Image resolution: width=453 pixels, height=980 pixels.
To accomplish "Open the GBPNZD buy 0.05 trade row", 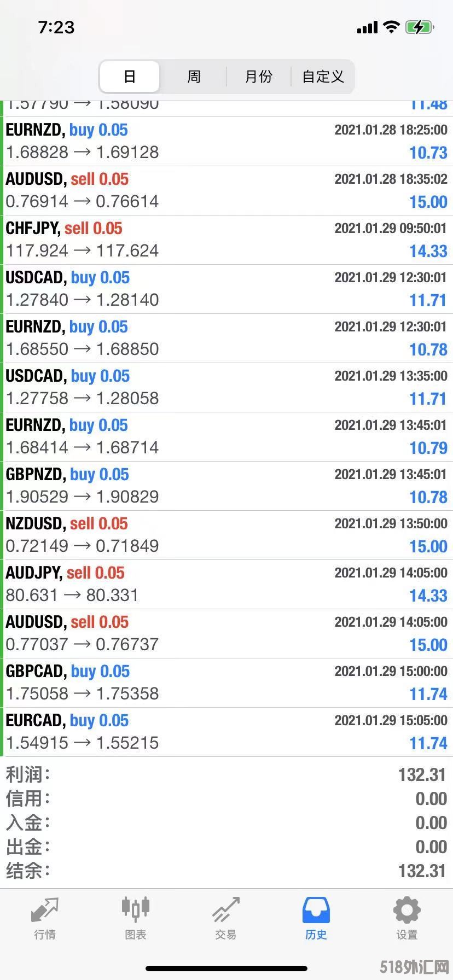I will point(226,486).
